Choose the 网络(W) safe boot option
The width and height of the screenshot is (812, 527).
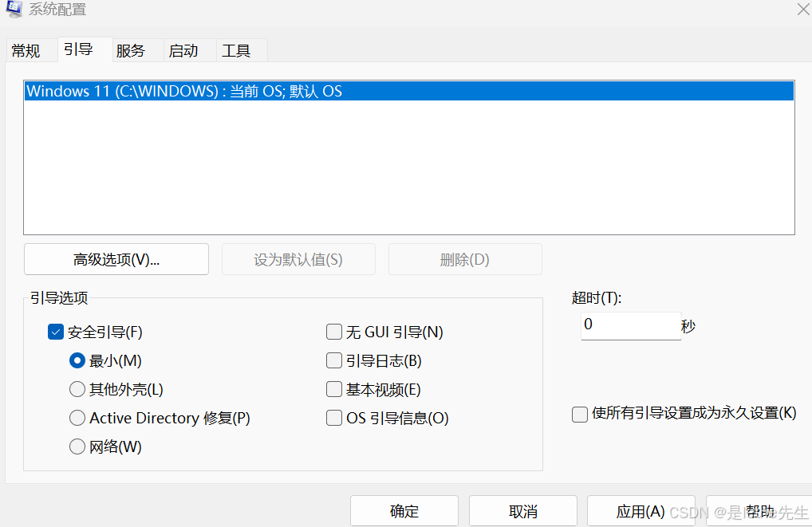tap(77, 446)
